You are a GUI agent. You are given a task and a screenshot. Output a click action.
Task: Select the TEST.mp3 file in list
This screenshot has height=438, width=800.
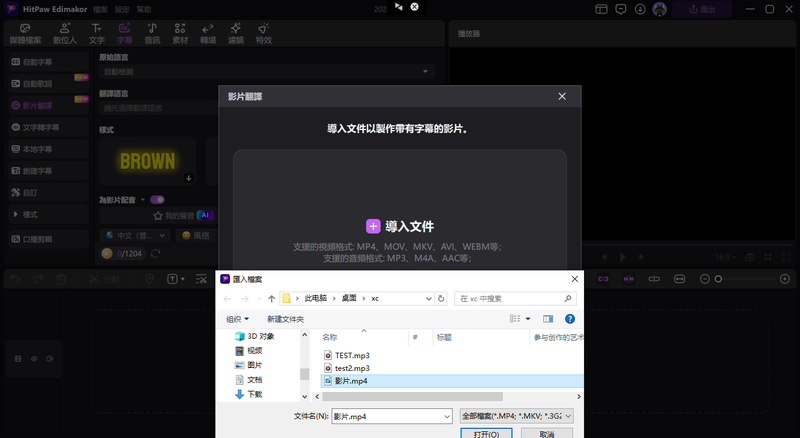pyautogui.click(x=352, y=355)
